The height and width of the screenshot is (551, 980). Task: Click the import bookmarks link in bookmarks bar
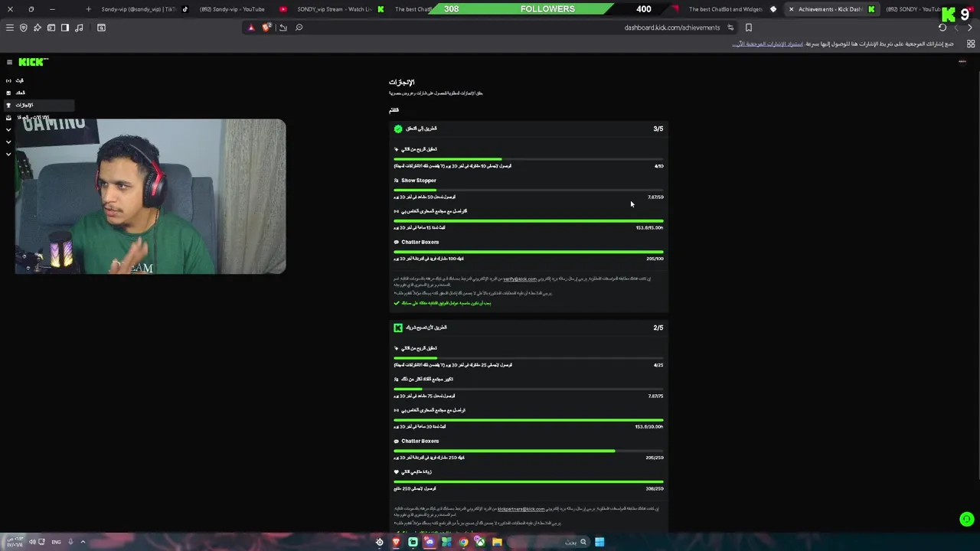point(767,44)
